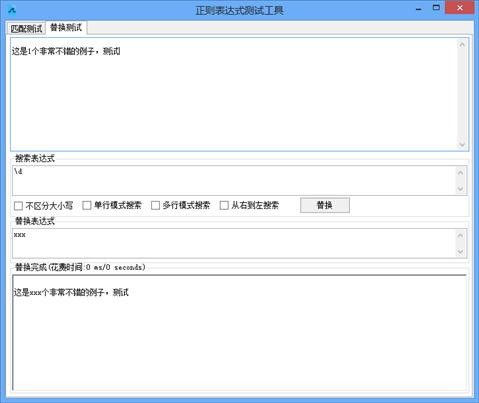The image size is (479, 403).
Task: Click into the 搜索表达式 input box
Action: pos(234,180)
